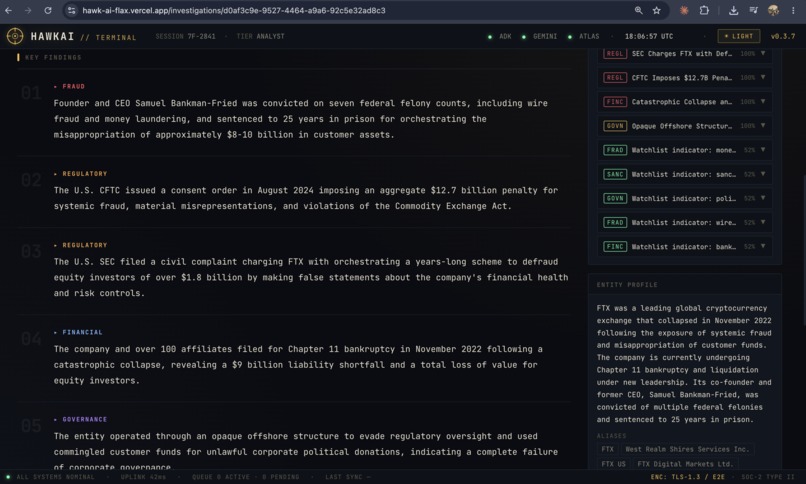Screen dimensions: 806x484
Task: Select the FTX US alias chip
Action: click(614, 463)
